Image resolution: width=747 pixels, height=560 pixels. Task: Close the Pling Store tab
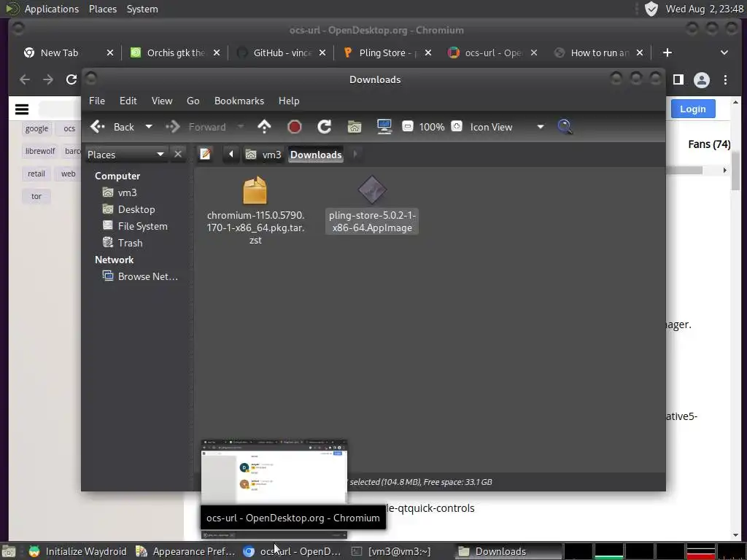[427, 52]
